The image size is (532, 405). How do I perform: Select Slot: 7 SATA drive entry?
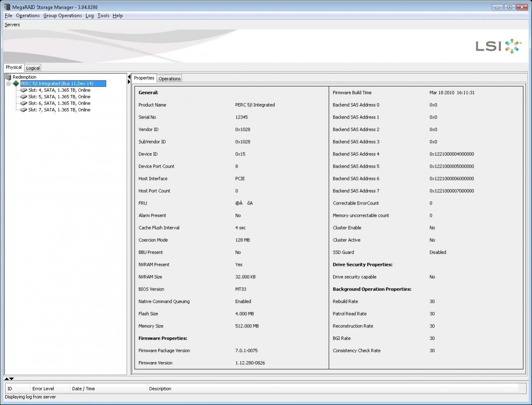click(x=59, y=110)
